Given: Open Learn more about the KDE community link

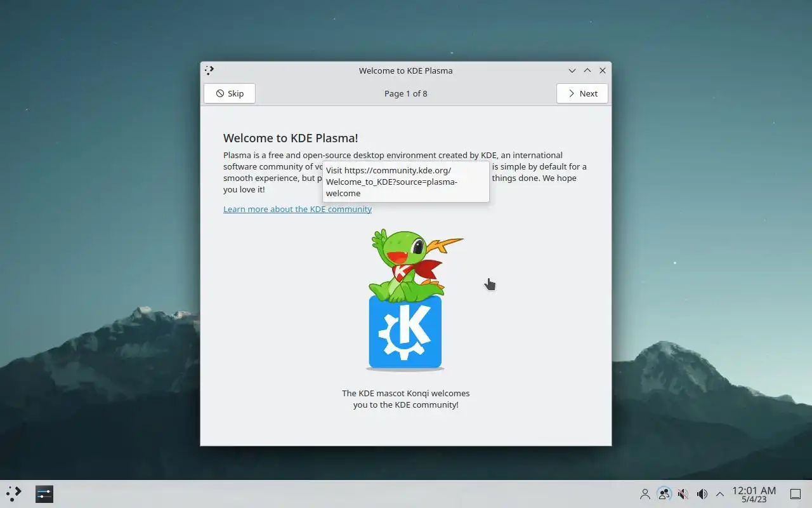Looking at the screenshot, I should 298,209.
